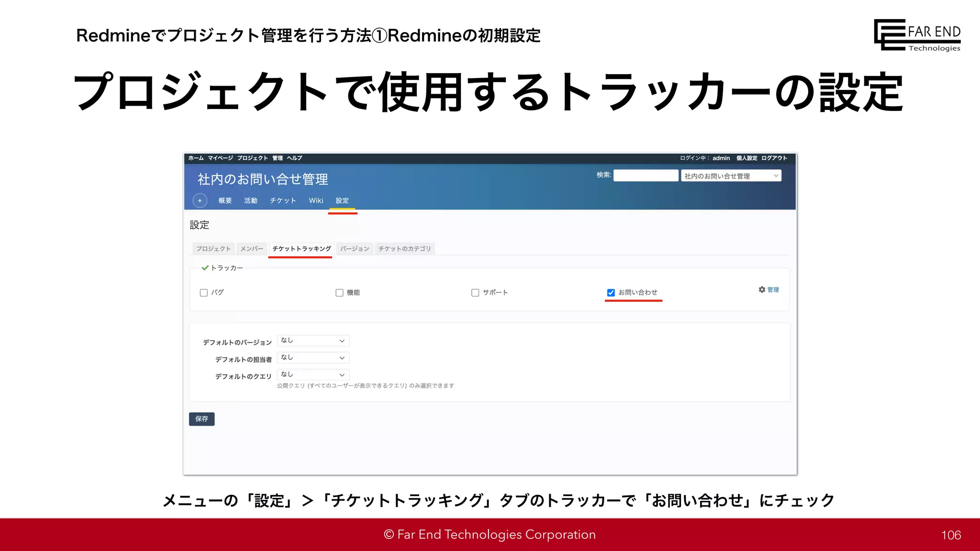Check the 機能 tracker checkbox
The width and height of the screenshot is (980, 551).
pyautogui.click(x=339, y=293)
